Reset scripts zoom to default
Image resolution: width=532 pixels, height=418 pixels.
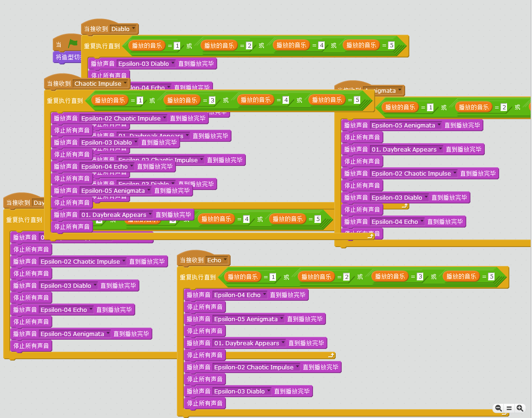pyautogui.click(x=509, y=408)
